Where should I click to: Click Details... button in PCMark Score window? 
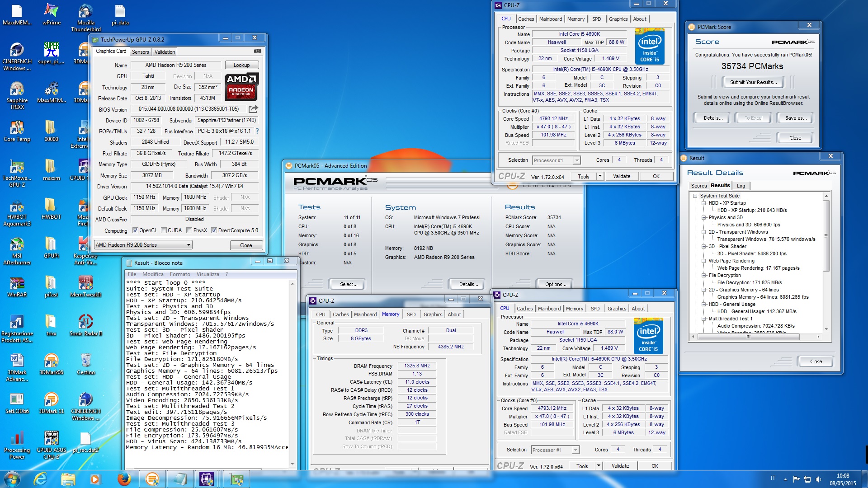tap(712, 118)
